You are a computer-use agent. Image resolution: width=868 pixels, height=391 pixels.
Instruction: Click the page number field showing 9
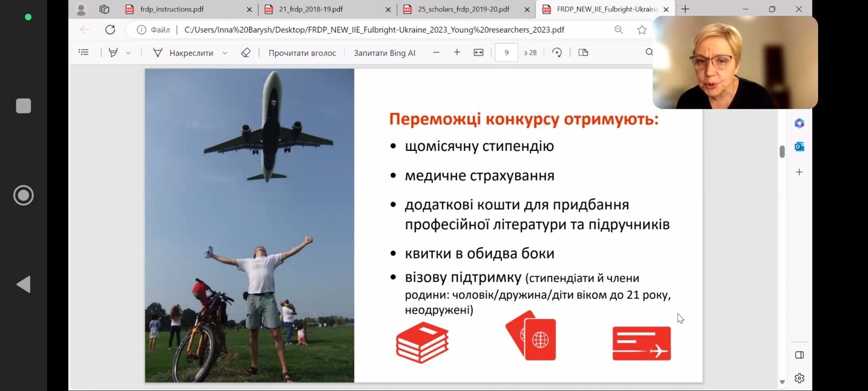coord(507,53)
